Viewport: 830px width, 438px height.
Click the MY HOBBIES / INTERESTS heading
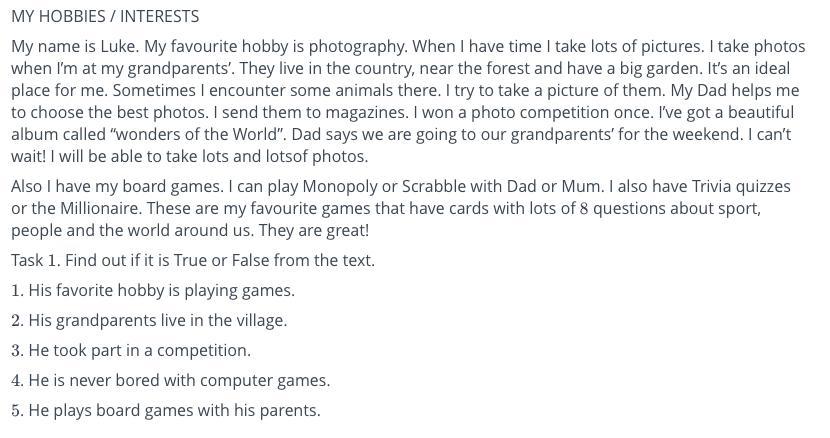tap(105, 16)
